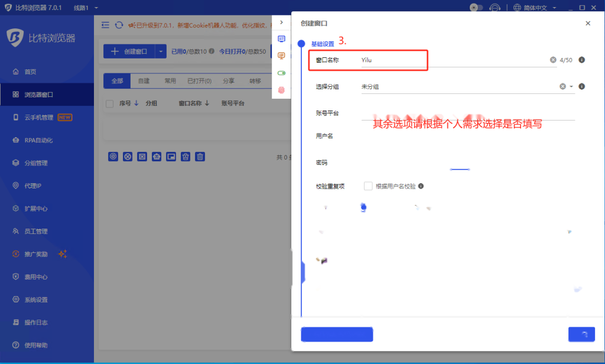Image resolution: width=605 pixels, height=364 pixels.
Task: Click the 使用帮助 question mark icon
Action: pyautogui.click(x=16, y=345)
